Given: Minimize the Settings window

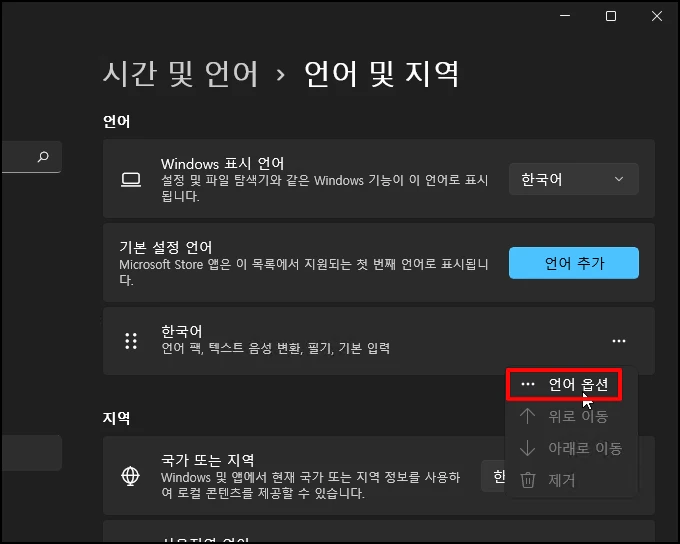Looking at the screenshot, I should (565, 16).
